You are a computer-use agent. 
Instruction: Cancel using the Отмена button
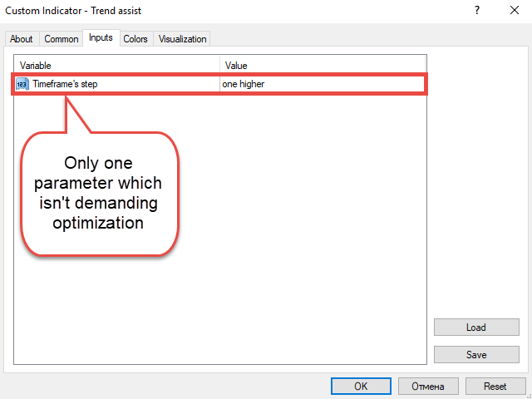pos(428,387)
